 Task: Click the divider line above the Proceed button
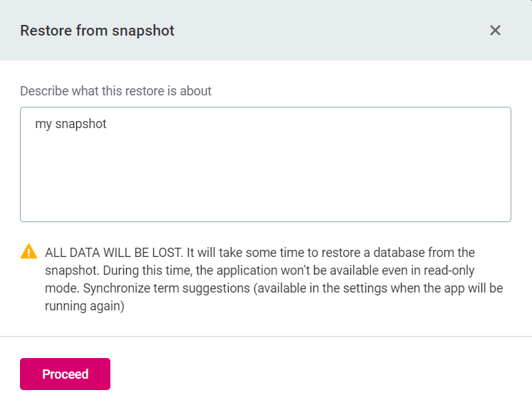pyautogui.click(x=265, y=336)
